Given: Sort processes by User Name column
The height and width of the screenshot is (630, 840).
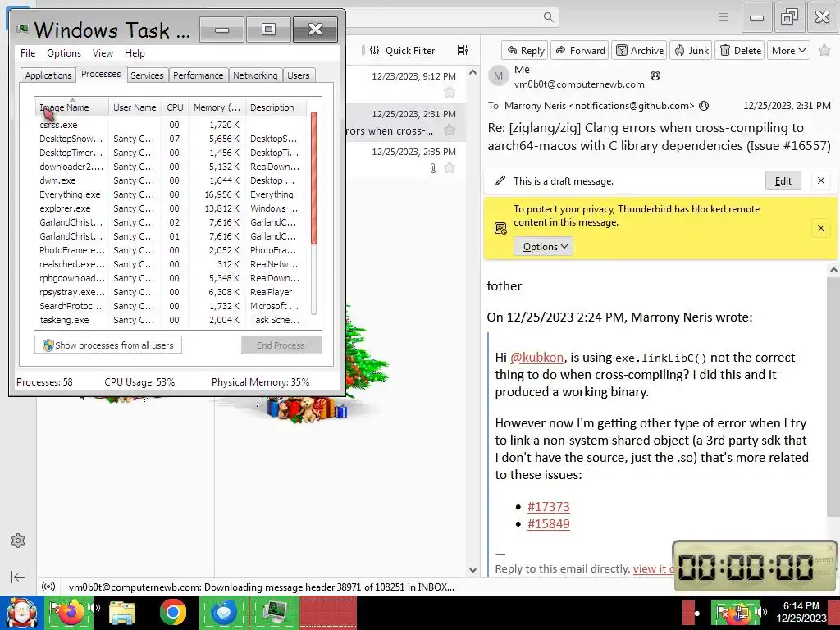Looking at the screenshot, I should click(135, 107).
